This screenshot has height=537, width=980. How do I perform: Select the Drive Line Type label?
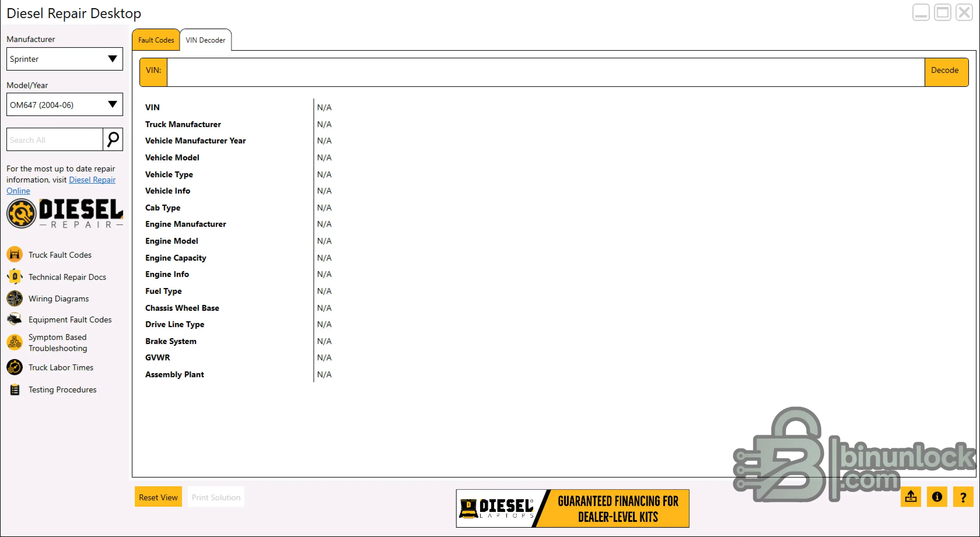[x=175, y=324]
